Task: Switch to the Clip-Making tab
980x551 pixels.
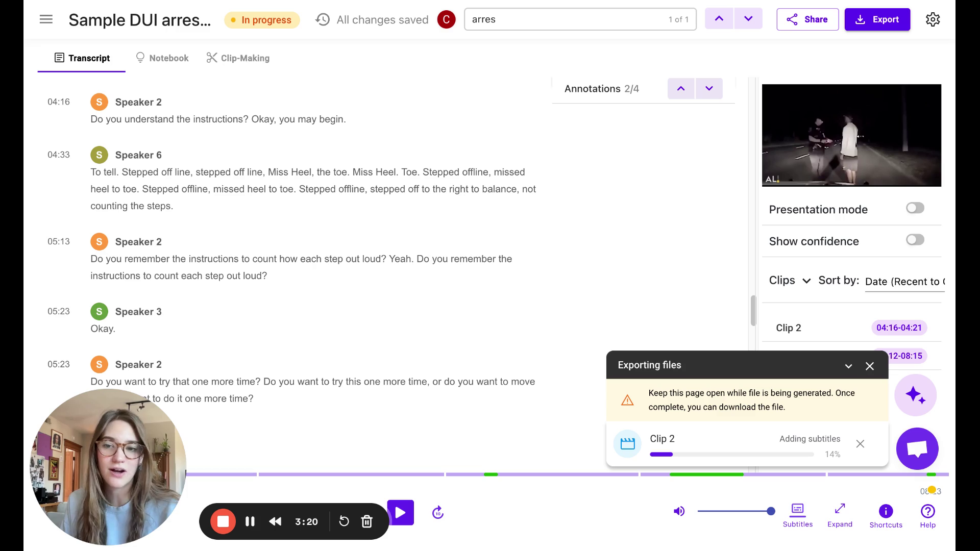Action: pos(238,58)
